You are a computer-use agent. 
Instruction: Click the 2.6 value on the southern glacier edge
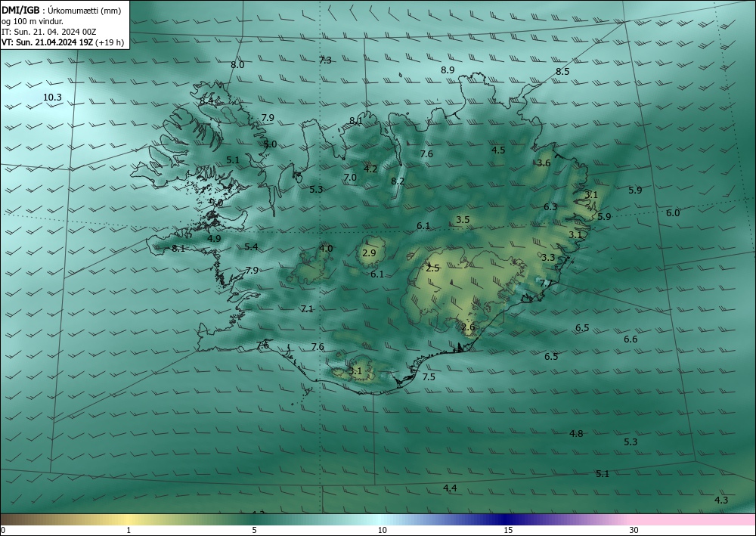pyautogui.click(x=468, y=327)
